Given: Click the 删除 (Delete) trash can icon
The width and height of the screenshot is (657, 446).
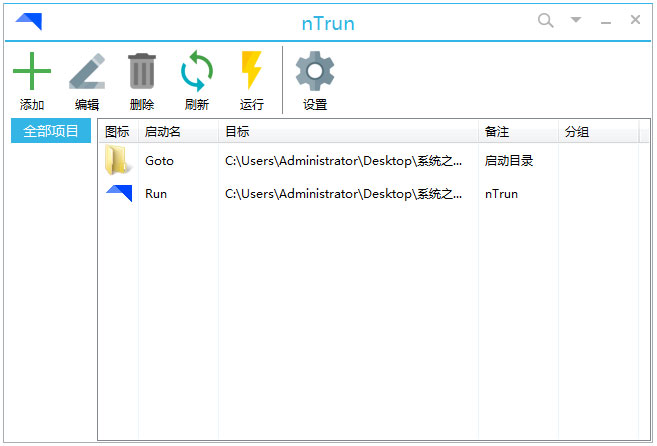Looking at the screenshot, I should 142,71.
